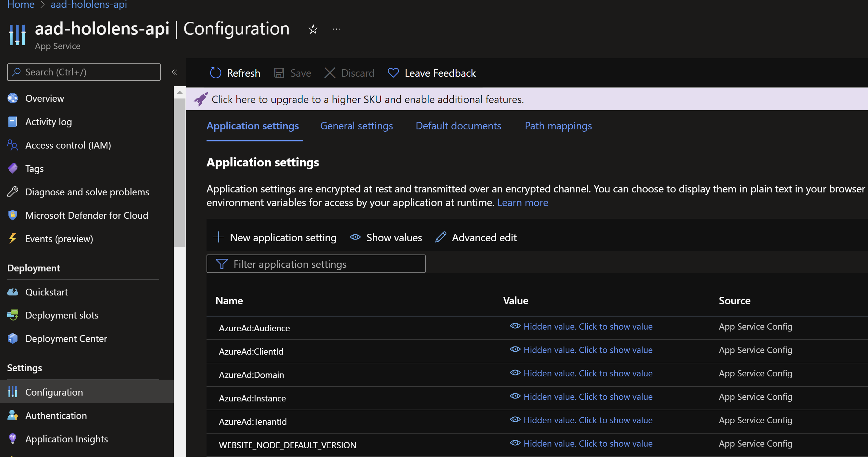Click the Access control people icon
The width and height of the screenshot is (868, 457).
tap(12, 145)
